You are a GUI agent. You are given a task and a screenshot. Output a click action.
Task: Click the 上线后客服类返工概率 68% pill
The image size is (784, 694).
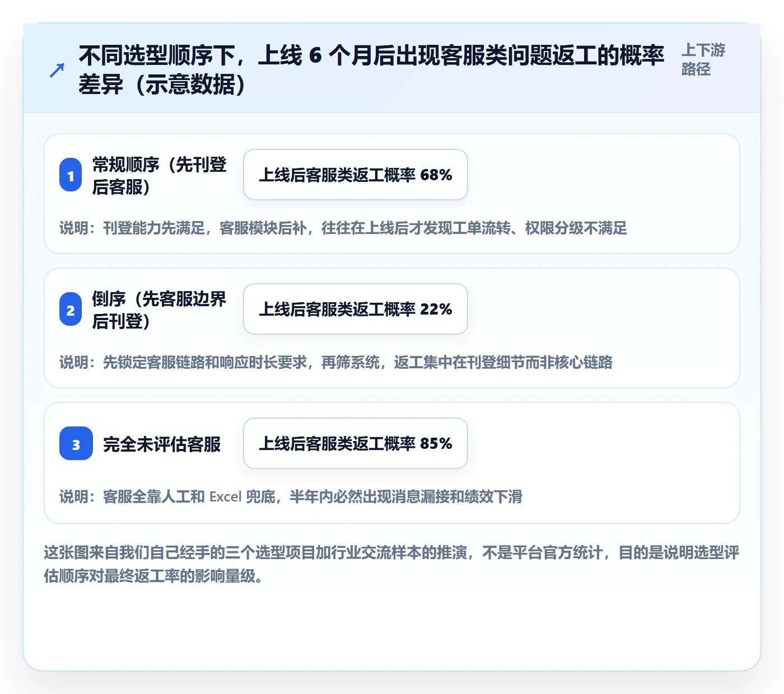click(x=356, y=175)
